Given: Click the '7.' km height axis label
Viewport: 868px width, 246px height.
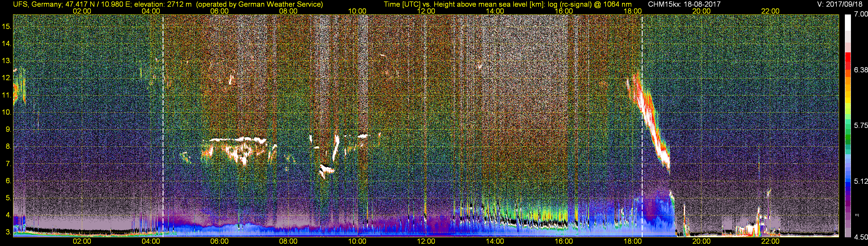Looking at the screenshot, I should [x=8, y=164].
